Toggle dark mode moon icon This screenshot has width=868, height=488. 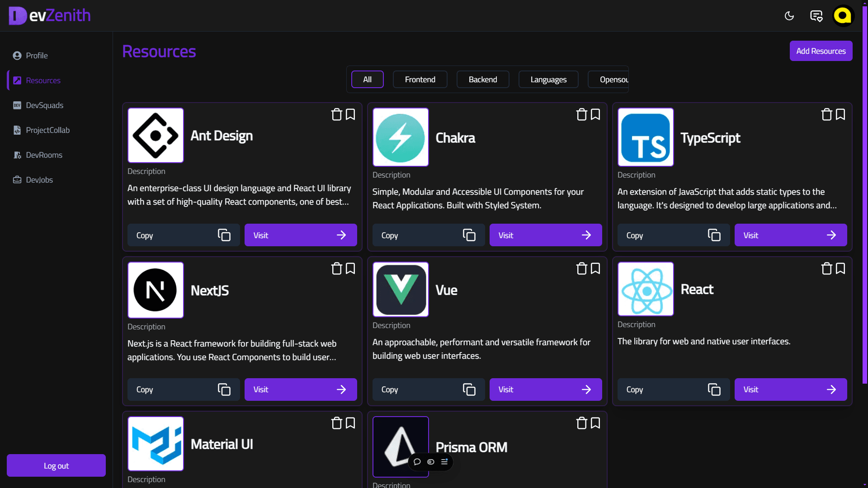click(x=789, y=16)
